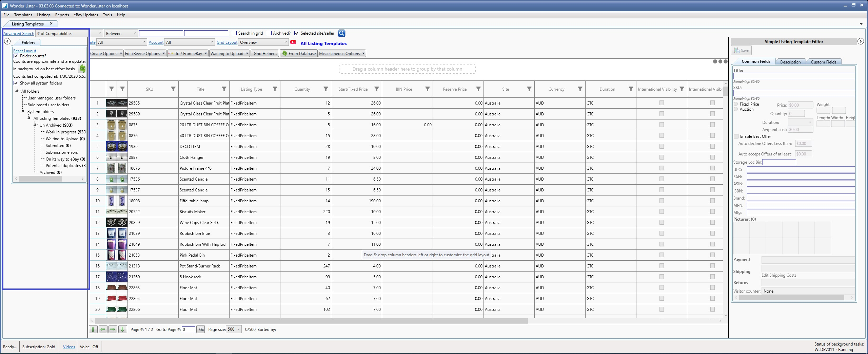Click the grid horizontal scrollbar thumb

coord(311,321)
